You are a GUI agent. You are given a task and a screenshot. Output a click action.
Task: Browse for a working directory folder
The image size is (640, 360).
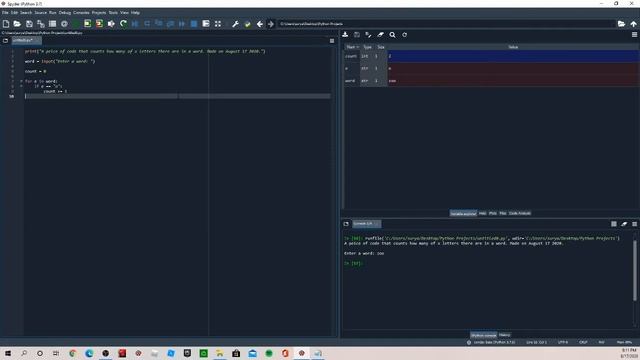tap(621, 24)
